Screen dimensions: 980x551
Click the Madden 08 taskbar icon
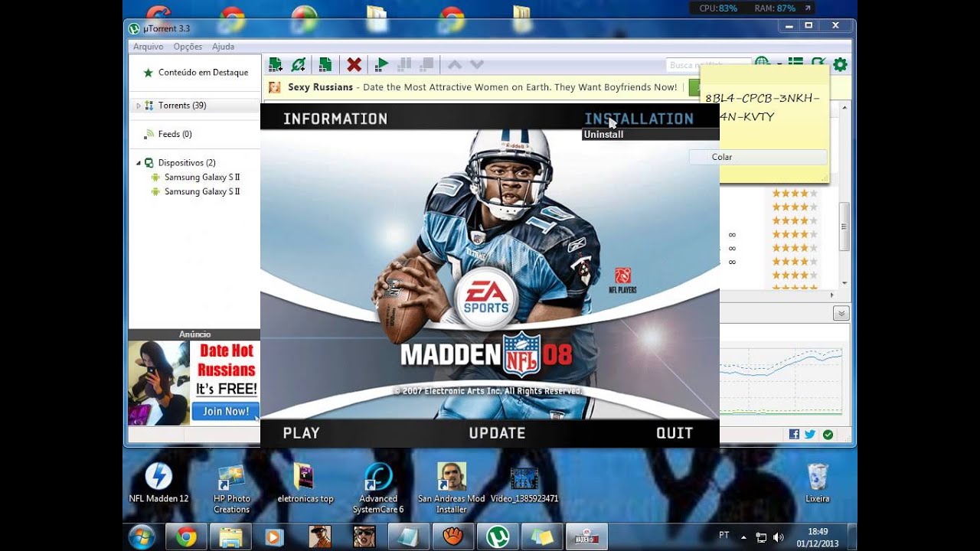586,536
